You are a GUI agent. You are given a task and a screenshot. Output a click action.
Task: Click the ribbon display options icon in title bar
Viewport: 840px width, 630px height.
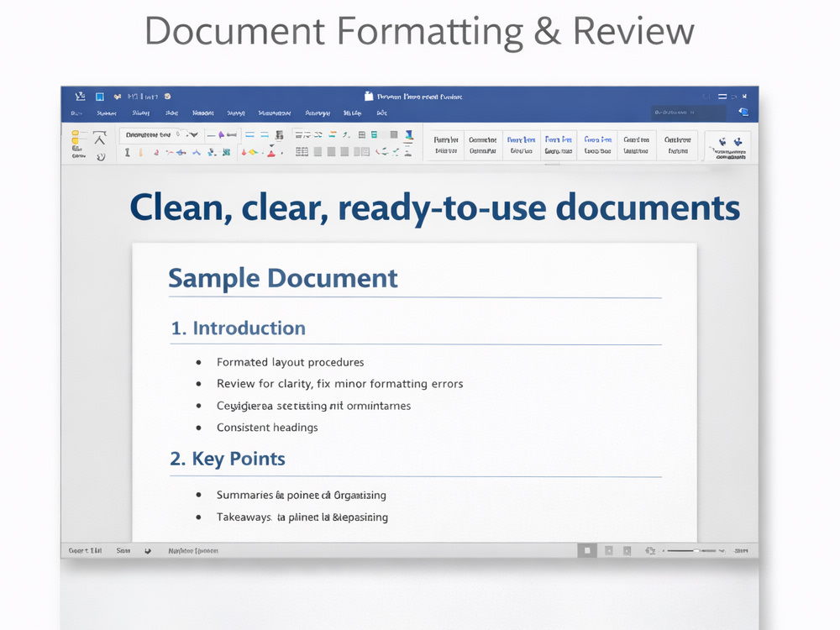722,97
